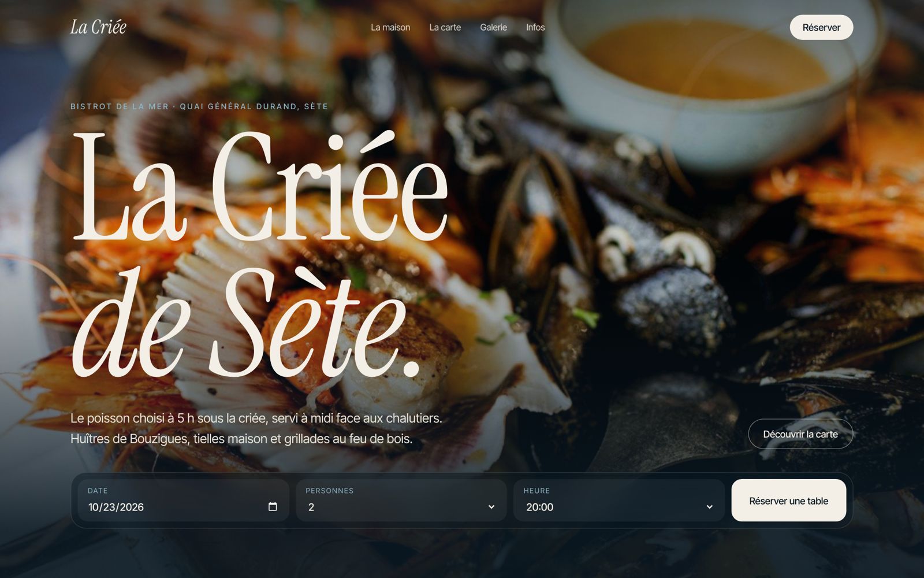Click Découvrir la carte button
Viewport: 924px width, 578px height.
(x=800, y=434)
